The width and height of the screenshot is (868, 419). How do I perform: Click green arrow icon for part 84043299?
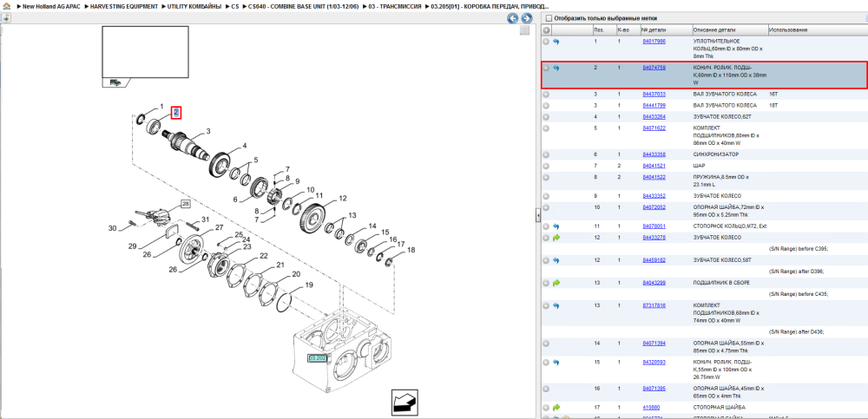tap(556, 283)
